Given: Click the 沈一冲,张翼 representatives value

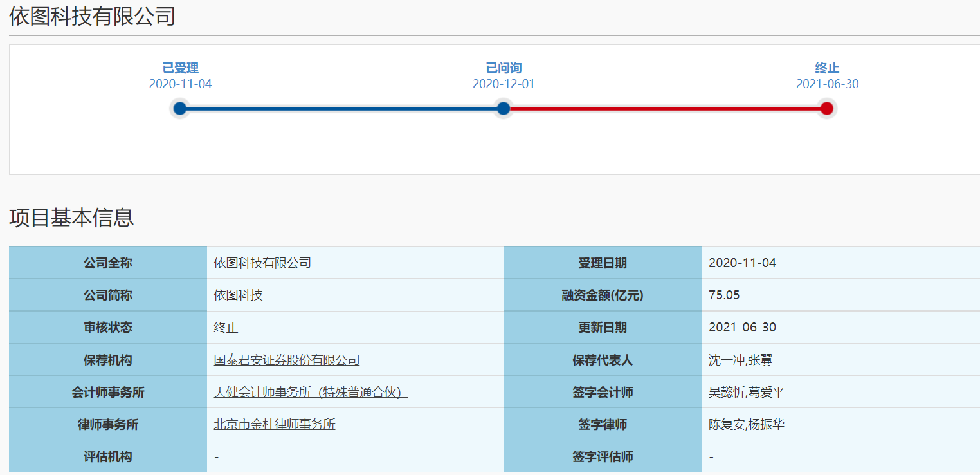Looking at the screenshot, I should [x=741, y=360].
